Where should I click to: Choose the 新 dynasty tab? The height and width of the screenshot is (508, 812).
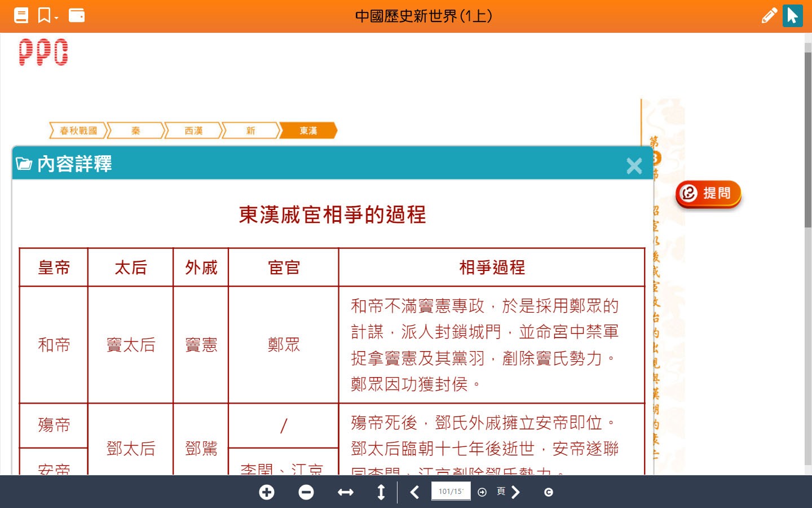pos(251,131)
